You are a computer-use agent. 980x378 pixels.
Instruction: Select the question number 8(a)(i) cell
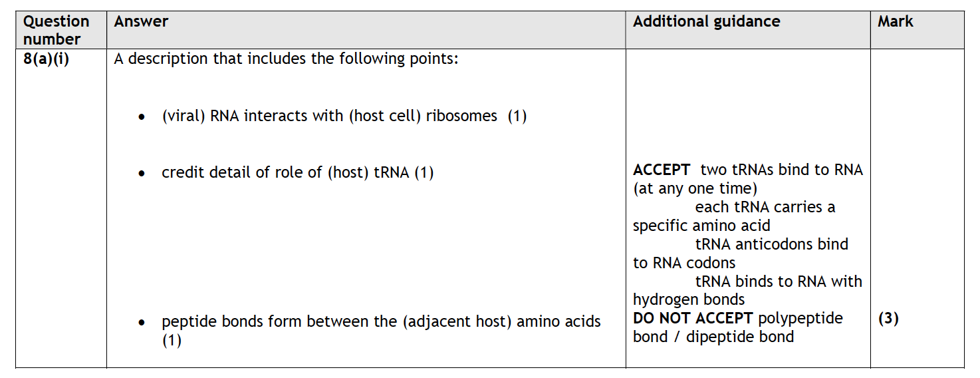click(x=46, y=59)
